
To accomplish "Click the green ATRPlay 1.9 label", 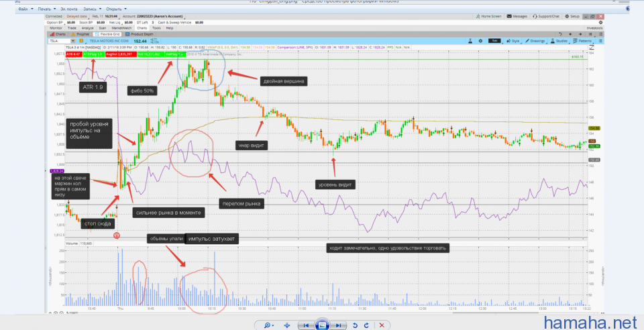I will [x=93, y=54].
